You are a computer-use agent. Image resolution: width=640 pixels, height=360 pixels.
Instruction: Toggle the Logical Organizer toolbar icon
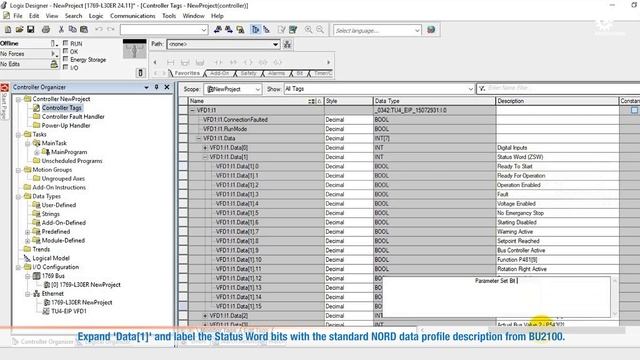(267, 30)
